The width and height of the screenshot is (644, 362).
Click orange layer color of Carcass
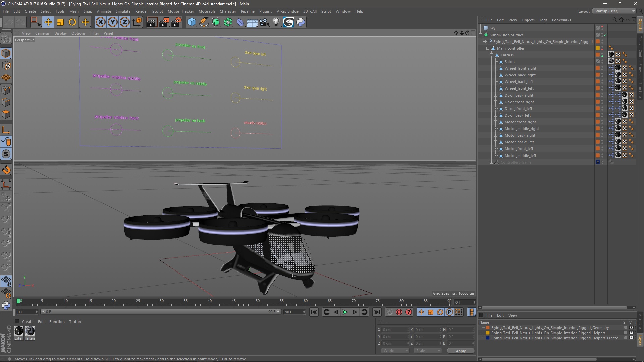(598, 55)
